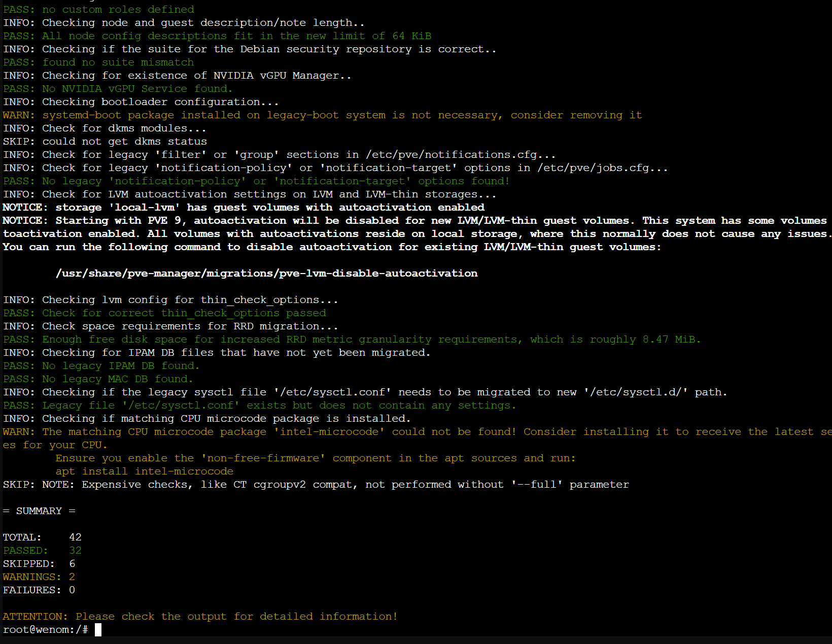The height and width of the screenshot is (644, 832).
Task: Click '/etc/pve/jobs.cfg' path text
Action: coord(593,168)
